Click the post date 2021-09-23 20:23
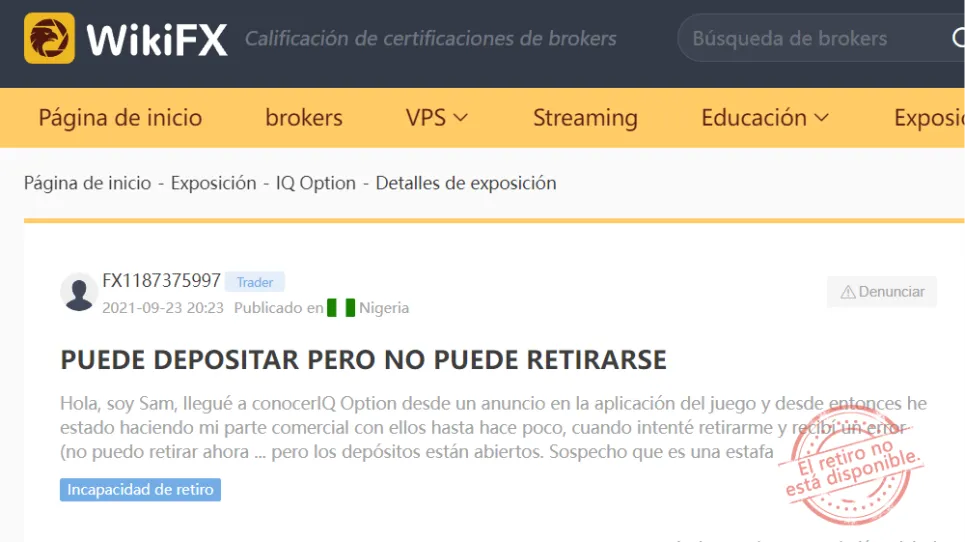 point(163,308)
